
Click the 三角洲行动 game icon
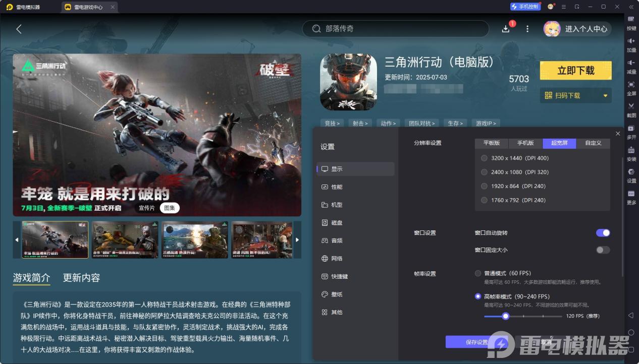coord(348,82)
